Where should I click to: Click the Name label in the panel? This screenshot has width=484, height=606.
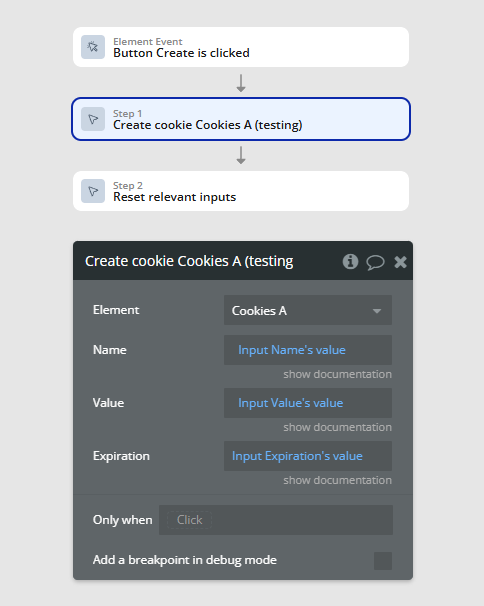(110, 350)
